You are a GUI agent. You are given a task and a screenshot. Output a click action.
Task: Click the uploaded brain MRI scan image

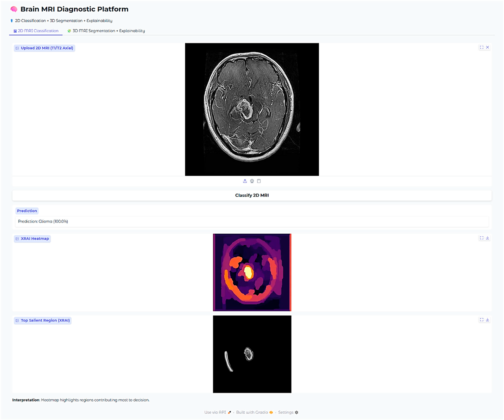point(252,110)
